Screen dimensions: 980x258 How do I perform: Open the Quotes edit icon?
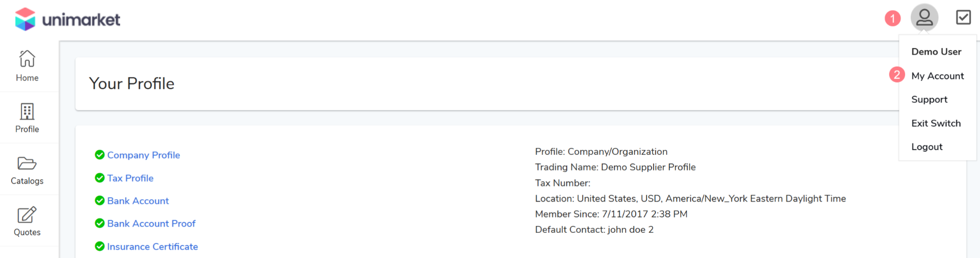click(27, 215)
